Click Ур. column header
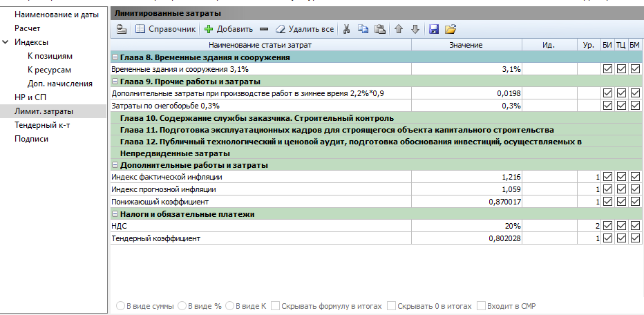 589,45
